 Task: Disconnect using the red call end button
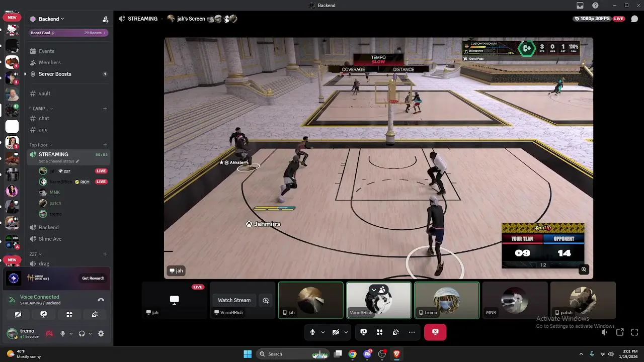[x=435, y=332]
